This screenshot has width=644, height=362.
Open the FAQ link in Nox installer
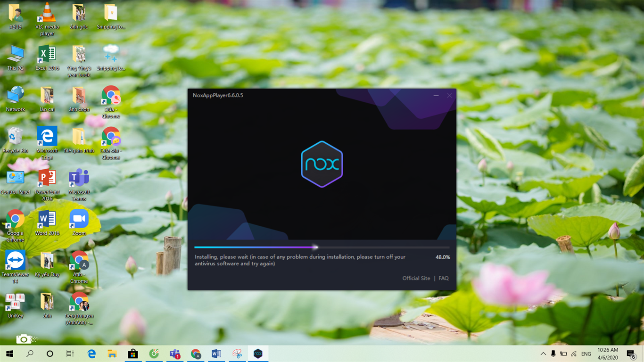coord(444,278)
